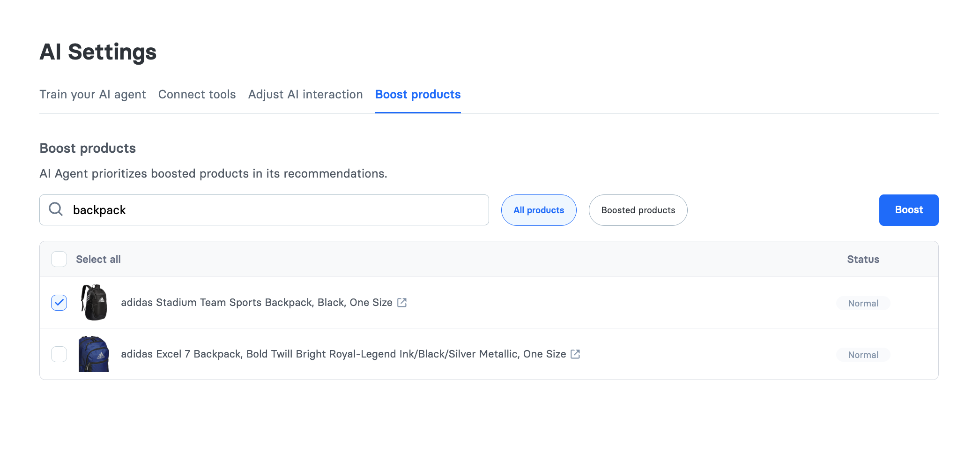This screenshot has height=462, width=980.
Task: Switch to the Train your AI agent tab
Action: [92, 94]
